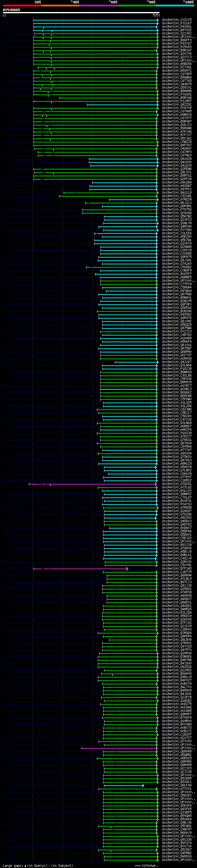Select the UniRef100_P78754 hit label

(177, 210)
